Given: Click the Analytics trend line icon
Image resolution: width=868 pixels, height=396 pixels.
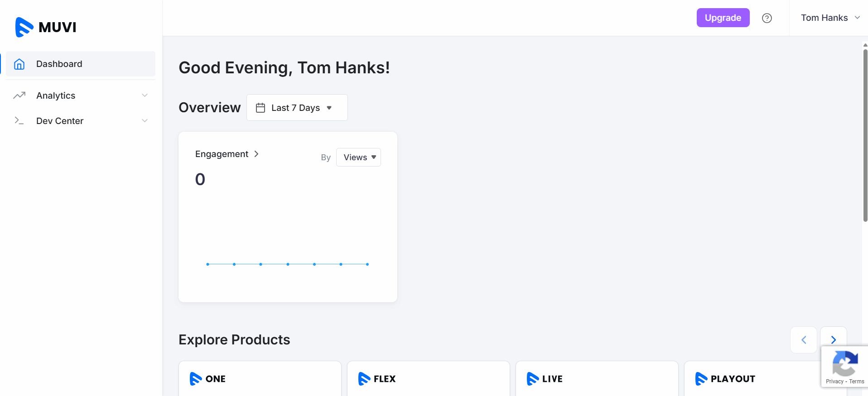Looking at the screenshot, I should point(19,95).
